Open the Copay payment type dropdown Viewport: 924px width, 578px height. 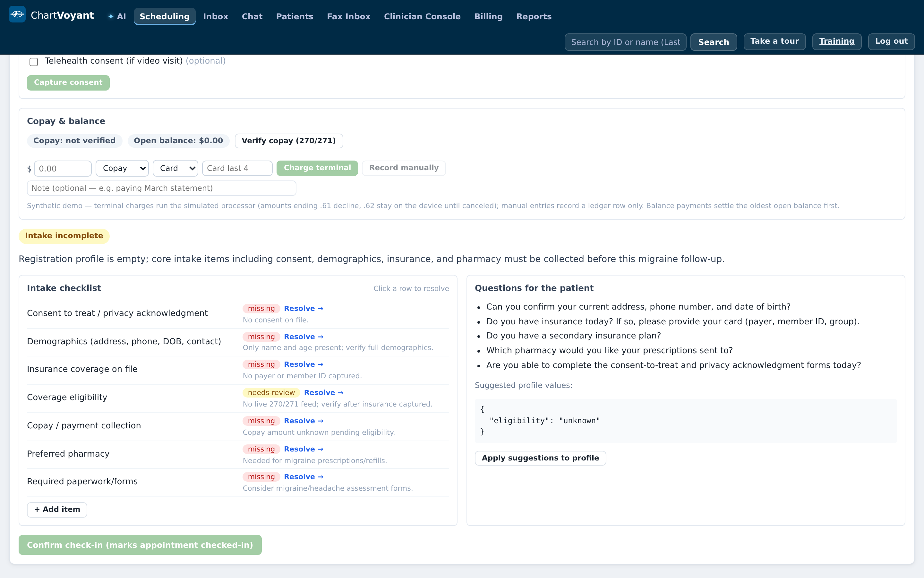pos(122,168)
